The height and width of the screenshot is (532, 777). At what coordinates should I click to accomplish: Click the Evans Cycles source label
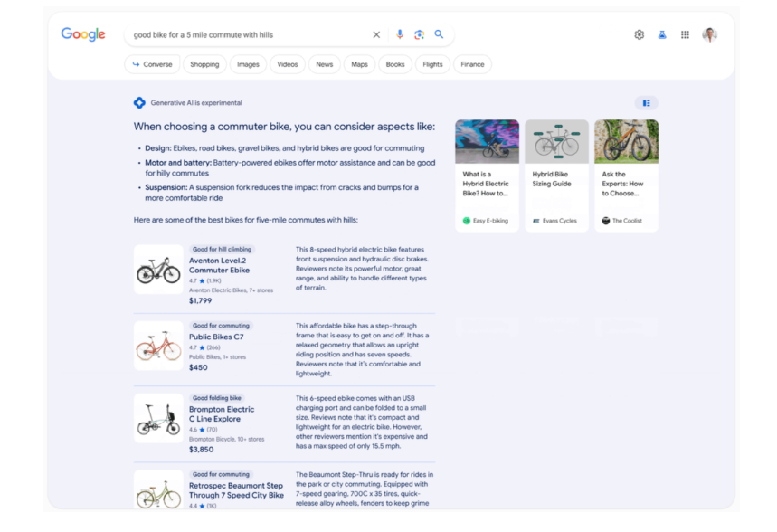click(x=555, y=221)
